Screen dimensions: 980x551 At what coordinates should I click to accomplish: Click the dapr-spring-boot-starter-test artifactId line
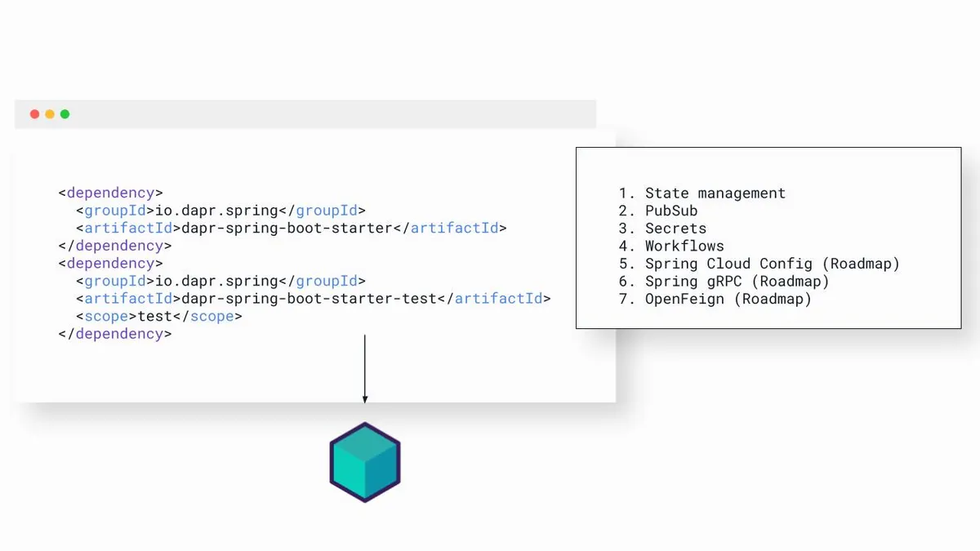(x=314, y=299)
